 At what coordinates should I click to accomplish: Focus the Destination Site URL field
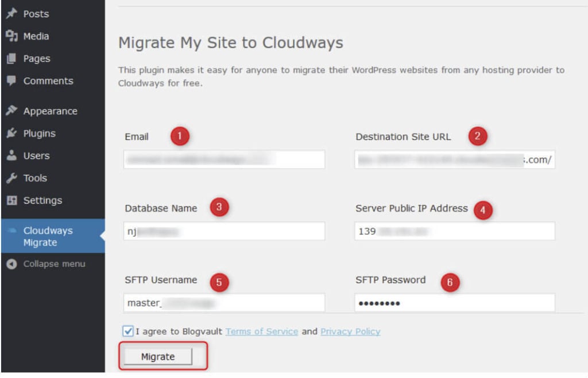point(455,159)
